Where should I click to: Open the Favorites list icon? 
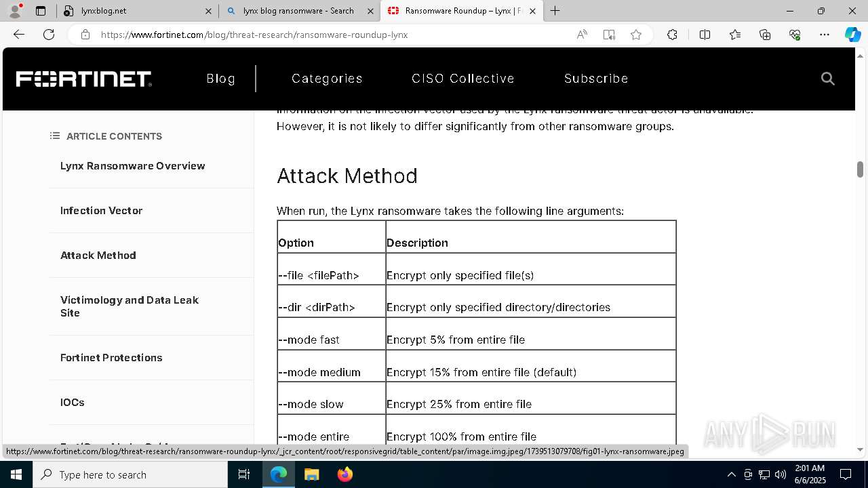pyautogui.click(x=735, y=35)
